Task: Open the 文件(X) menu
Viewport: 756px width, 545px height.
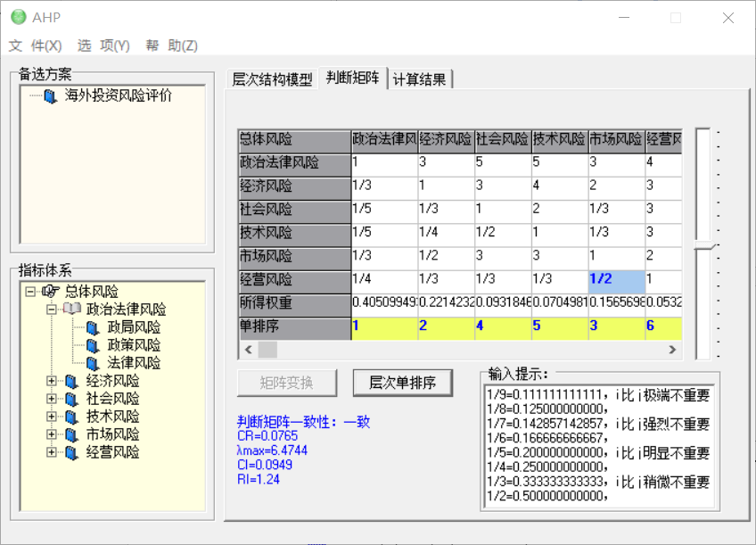Action: pyautogui.click(x=36, y=45)
